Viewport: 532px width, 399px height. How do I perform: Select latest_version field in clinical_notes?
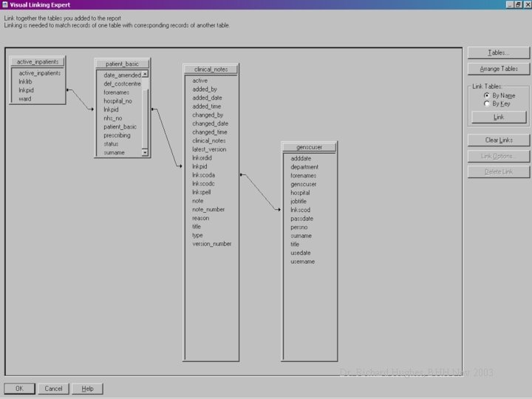point(209,149)
